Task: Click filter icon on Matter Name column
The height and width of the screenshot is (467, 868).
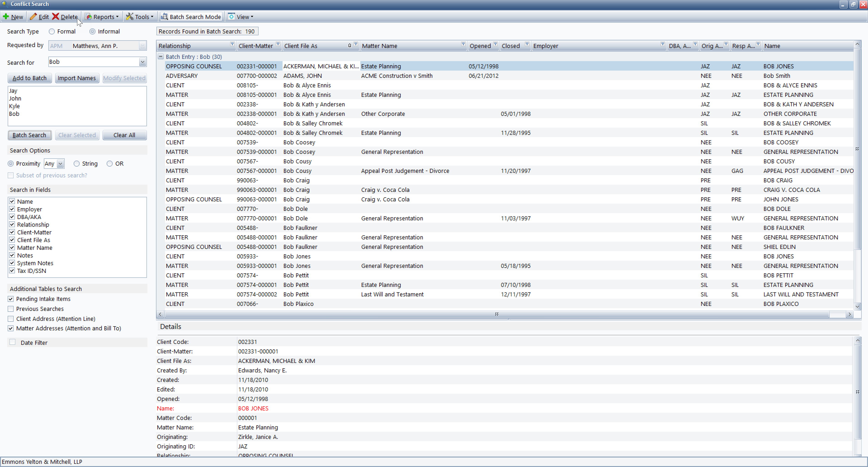Action: tap(463, 44)
